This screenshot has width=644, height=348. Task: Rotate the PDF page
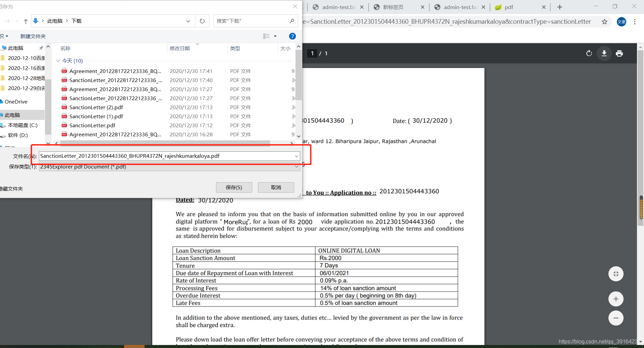[589, 53]
